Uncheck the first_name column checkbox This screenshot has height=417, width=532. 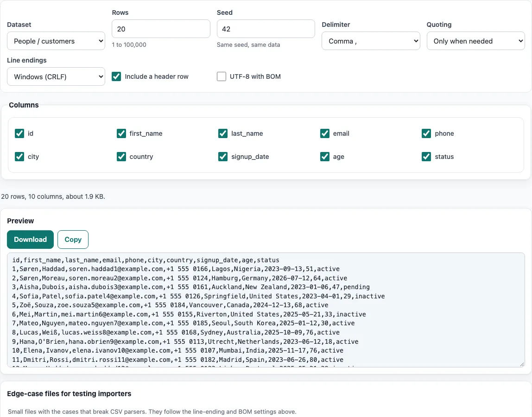click(x=121, y=133)
